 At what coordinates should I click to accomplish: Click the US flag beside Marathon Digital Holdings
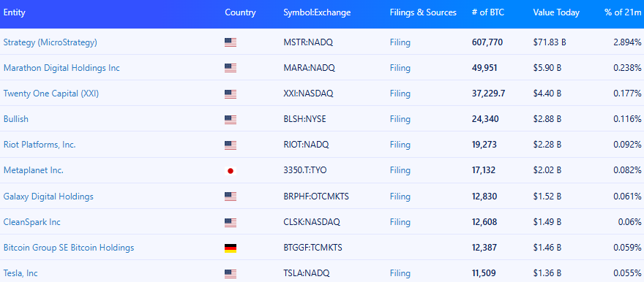tap(231, 68)
